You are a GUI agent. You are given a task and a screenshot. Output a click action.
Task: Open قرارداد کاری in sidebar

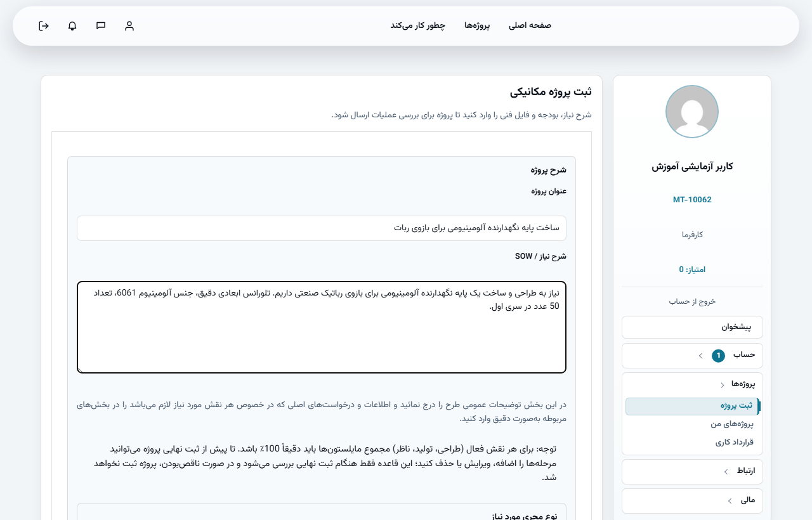click(734, 442)
